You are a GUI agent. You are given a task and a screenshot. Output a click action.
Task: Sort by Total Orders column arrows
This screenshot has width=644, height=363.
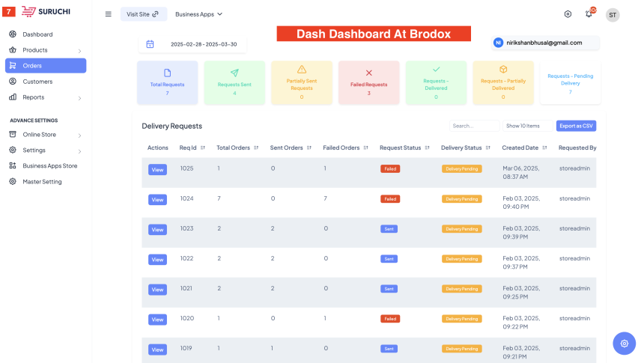257,147
